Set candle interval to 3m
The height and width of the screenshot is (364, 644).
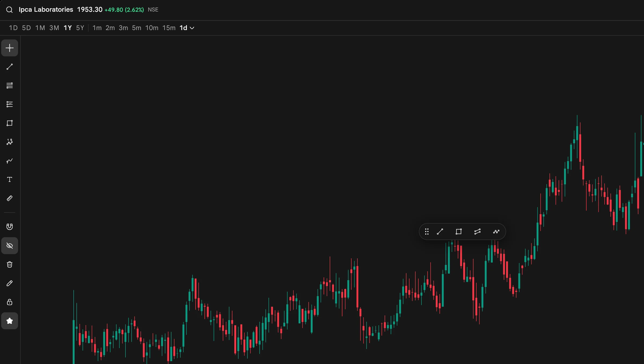coord(123,28)
